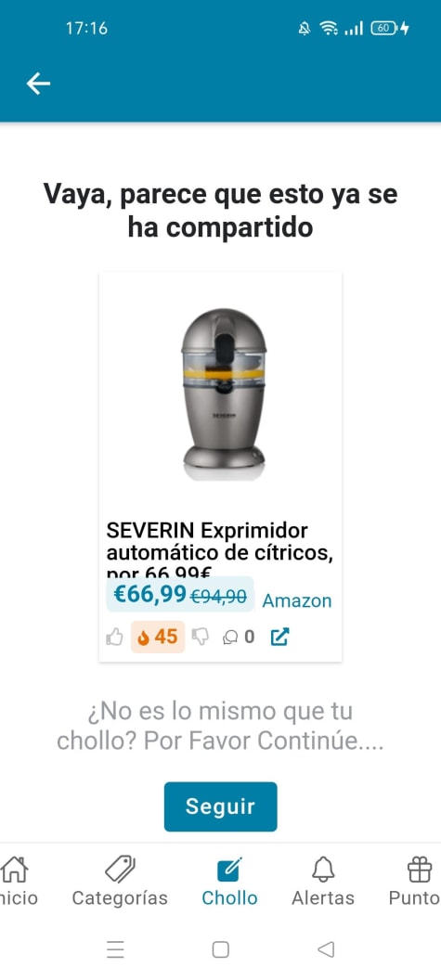Open the deal's external link icon

click(x=279, y=638)
